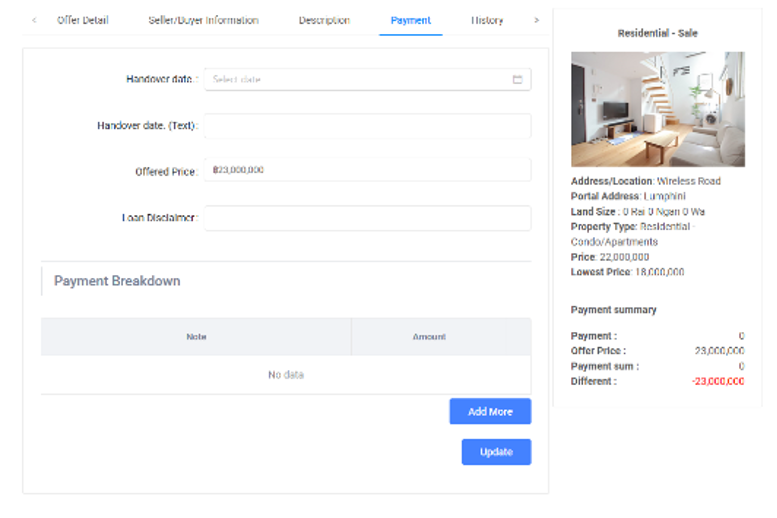Open the History tab
Viewport: 777px width, 518px height.
click(487, 20)
